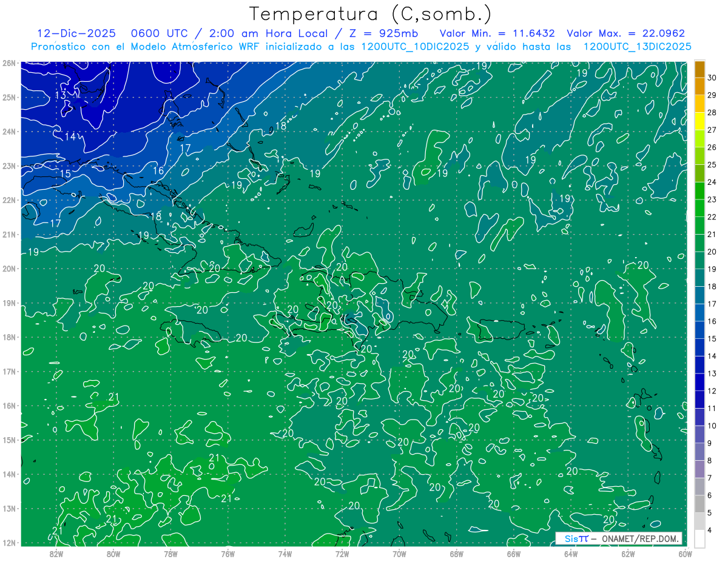Click the white color bar segment below 4

point(699,538)
